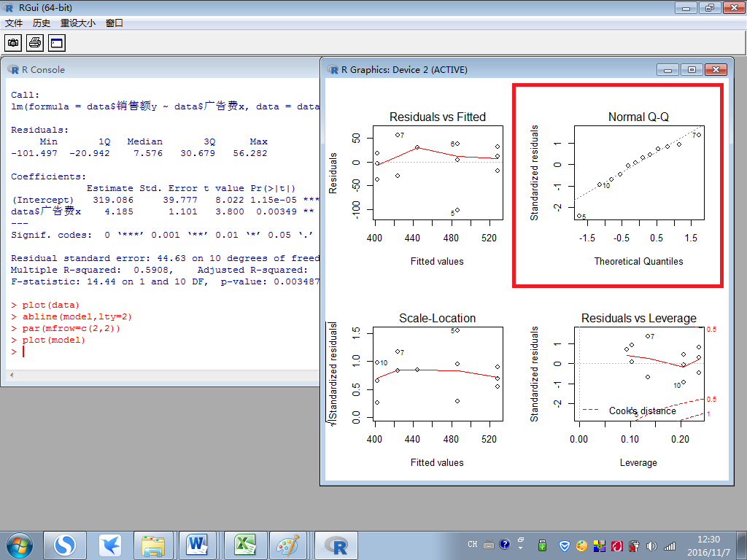This screenshot has height=560, width=747.
Task: Click the R Console left scroll arrow
Action: click(12, 376)
